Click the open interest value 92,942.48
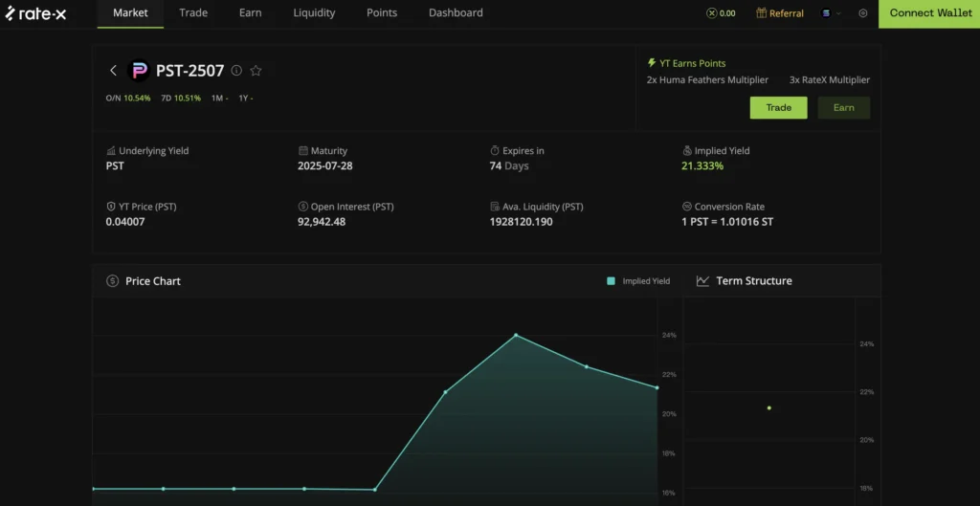Viewport: 980px width, 506px height. 322,222
